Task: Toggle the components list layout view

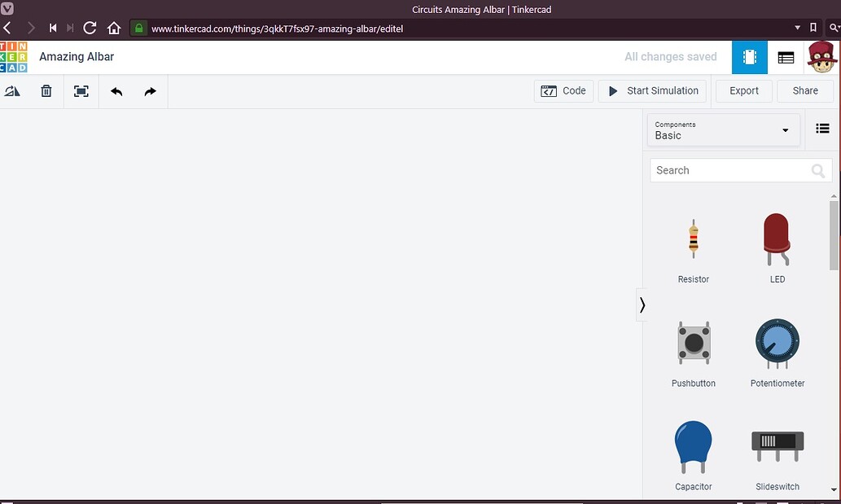Action: click(822, 128)
